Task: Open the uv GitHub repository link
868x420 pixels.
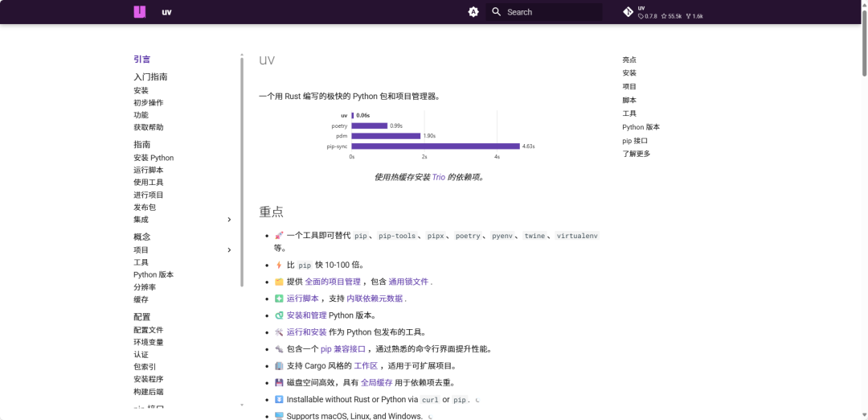Action: point(663,12)
